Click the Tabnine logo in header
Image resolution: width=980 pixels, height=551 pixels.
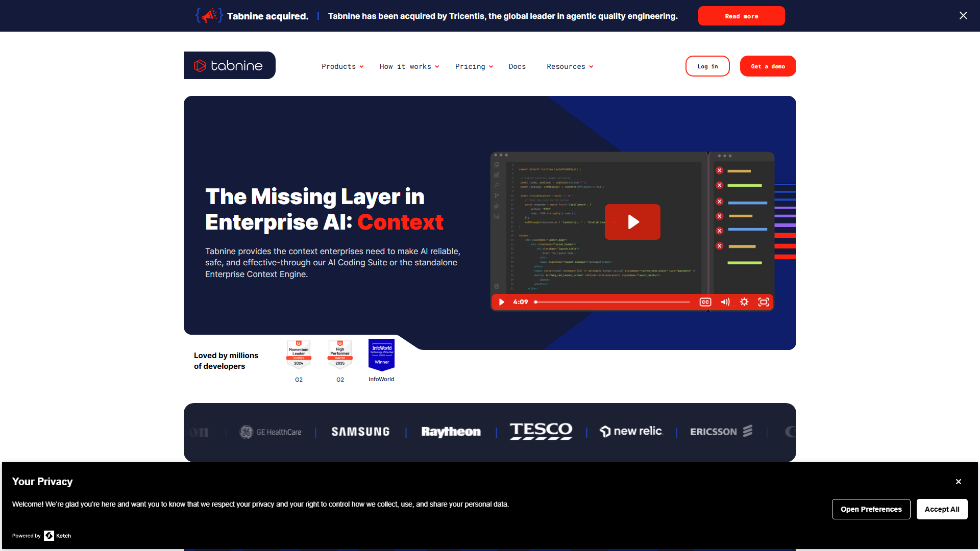click(229, 65)
